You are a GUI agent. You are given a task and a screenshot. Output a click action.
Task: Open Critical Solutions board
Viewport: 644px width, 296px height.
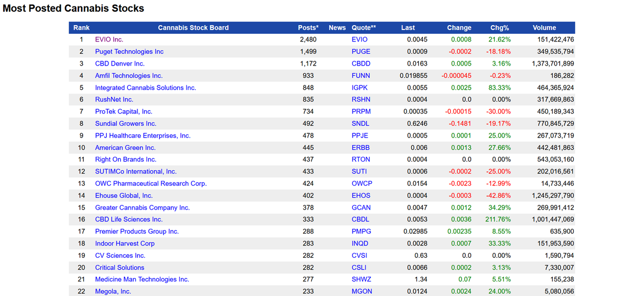120,268
